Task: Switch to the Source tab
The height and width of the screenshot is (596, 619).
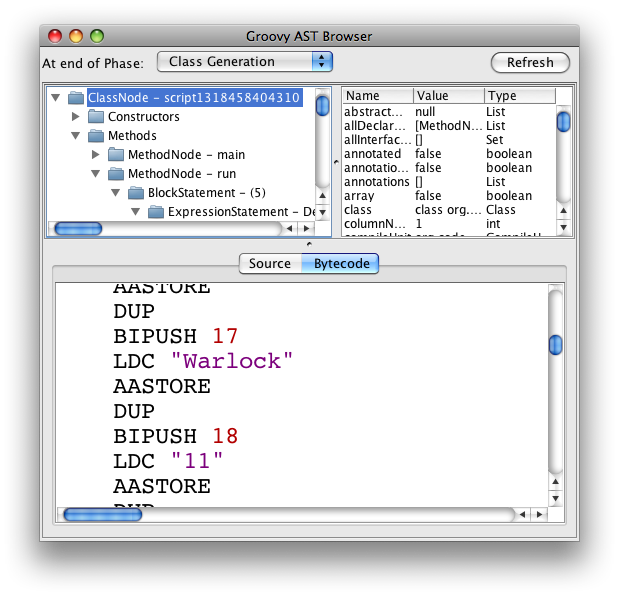Action: (x=270, y=263)
